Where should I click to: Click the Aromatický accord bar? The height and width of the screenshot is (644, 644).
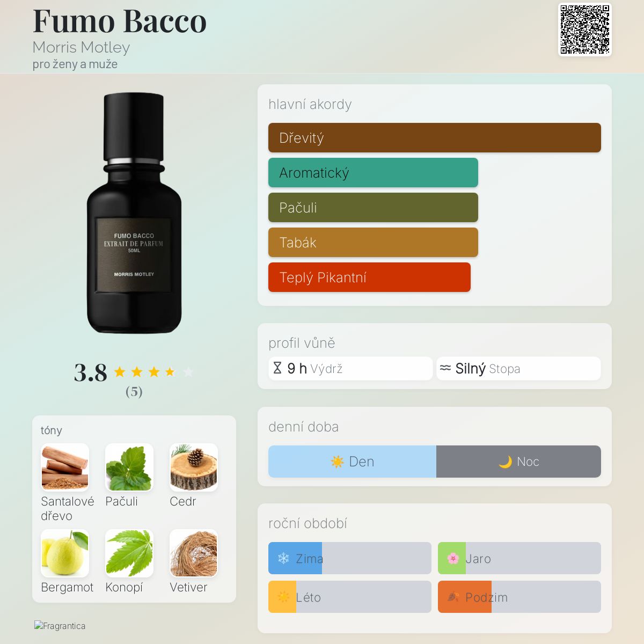pos(373,173)
